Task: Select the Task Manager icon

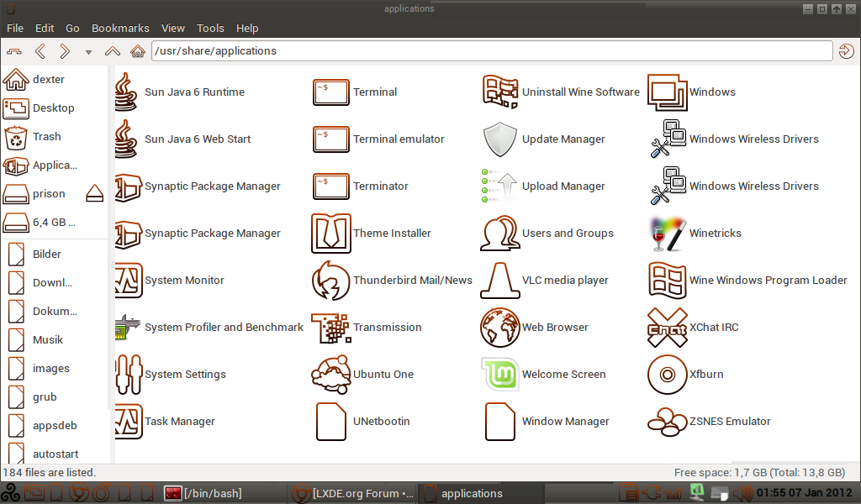Action: tap(129, 422)
